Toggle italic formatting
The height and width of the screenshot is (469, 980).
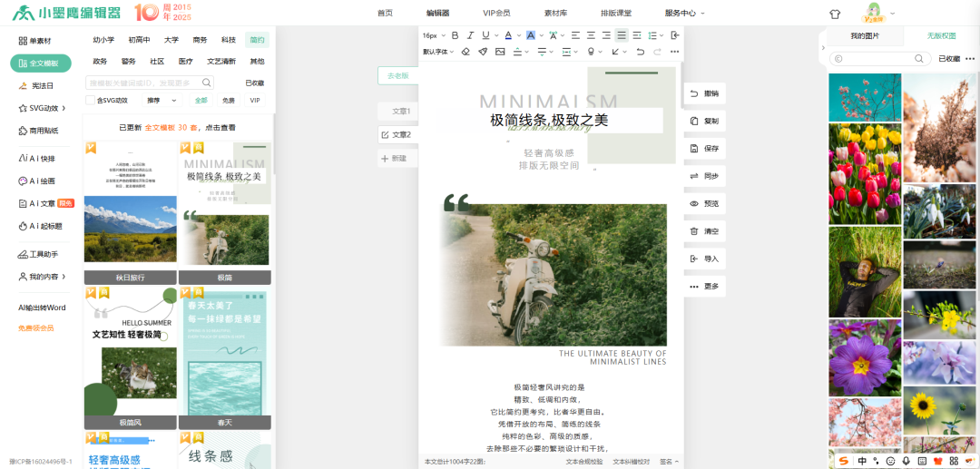point(470,35)
